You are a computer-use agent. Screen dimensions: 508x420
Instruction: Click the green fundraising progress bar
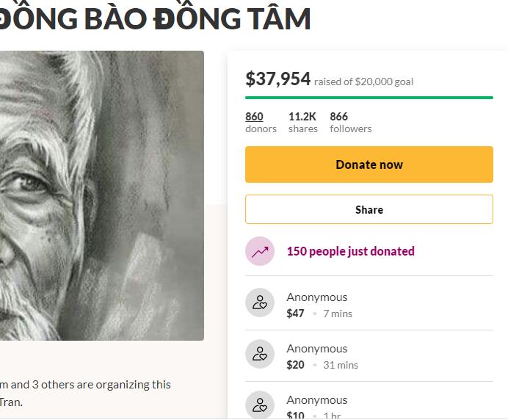[x=369, y=97]
